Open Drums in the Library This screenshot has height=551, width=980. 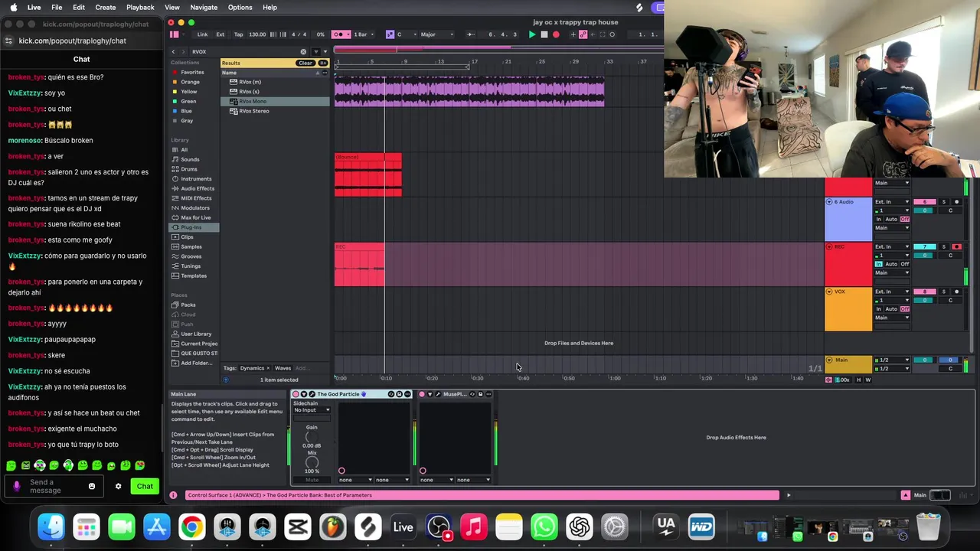tap(189, 169)
